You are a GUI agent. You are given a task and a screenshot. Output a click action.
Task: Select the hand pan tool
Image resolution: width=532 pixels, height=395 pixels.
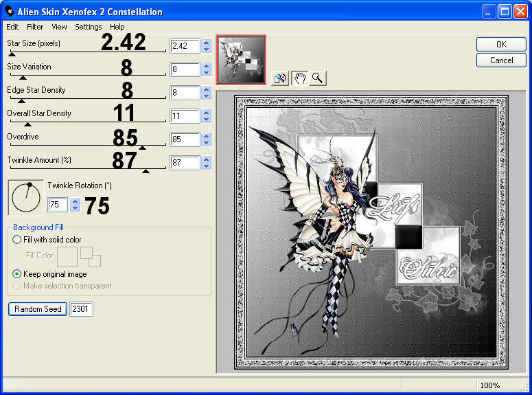point(299,78)
